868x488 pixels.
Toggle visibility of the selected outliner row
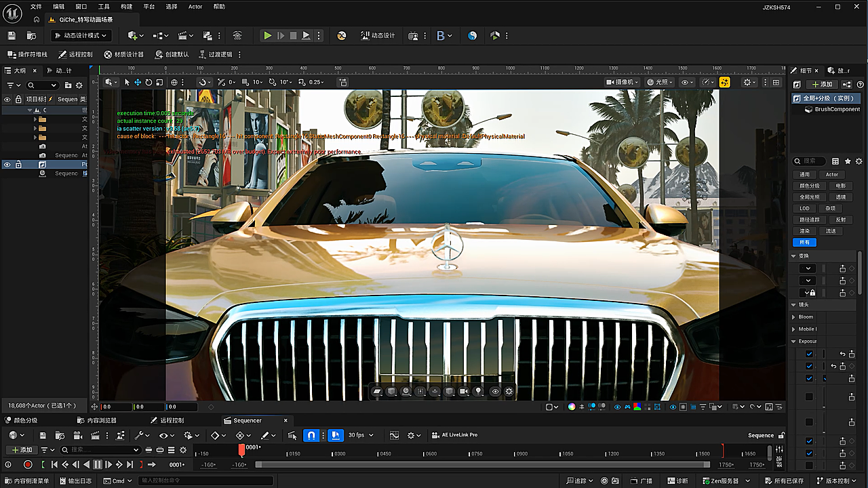click(x=7, y=165)
